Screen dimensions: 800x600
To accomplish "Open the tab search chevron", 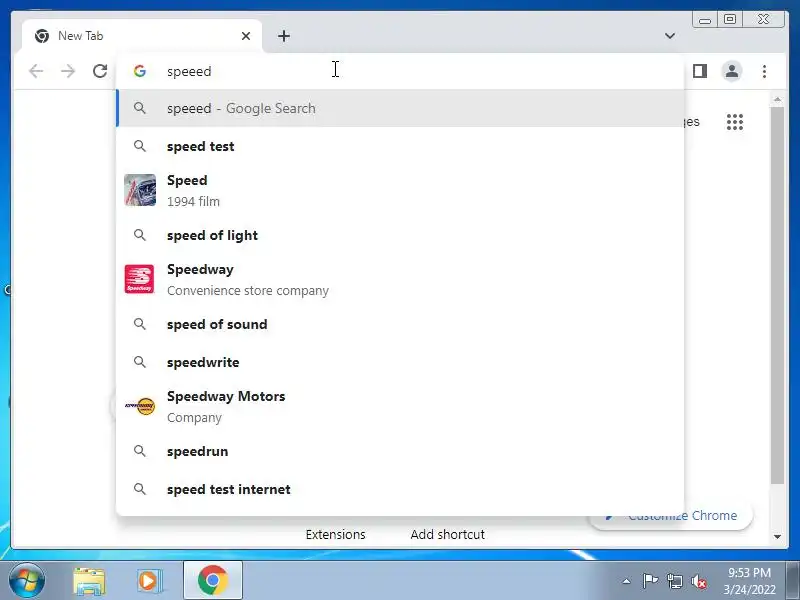I will click(x=670, y=36).
